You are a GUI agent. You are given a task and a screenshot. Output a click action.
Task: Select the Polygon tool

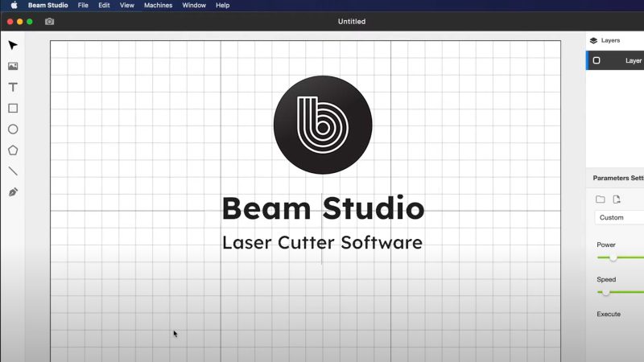(13, 150)
